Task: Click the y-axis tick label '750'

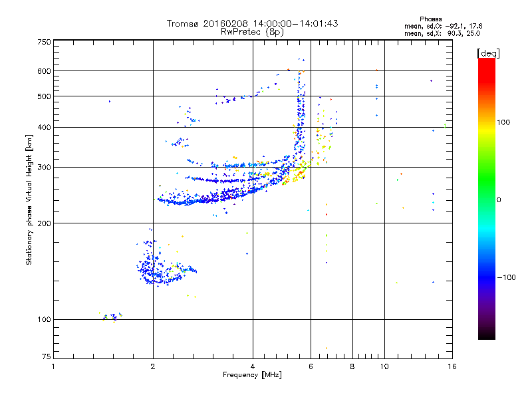Action: pyautogui.click(x=44, y=42)
